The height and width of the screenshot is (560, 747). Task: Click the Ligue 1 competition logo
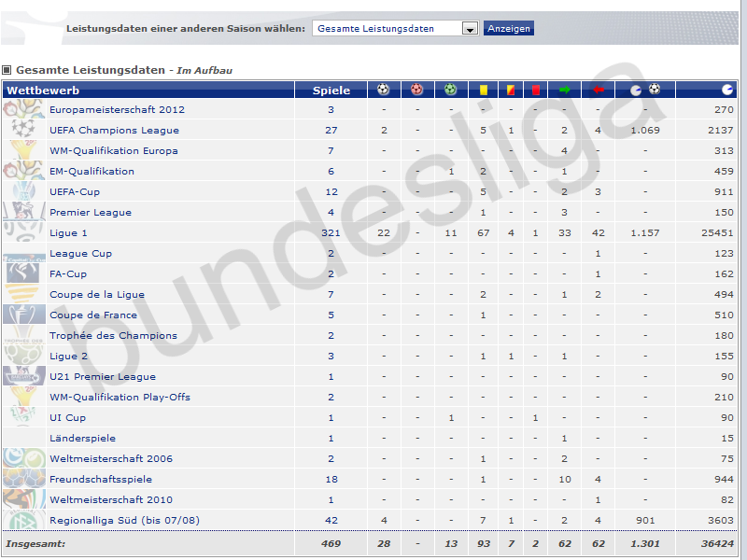[24, 232]
